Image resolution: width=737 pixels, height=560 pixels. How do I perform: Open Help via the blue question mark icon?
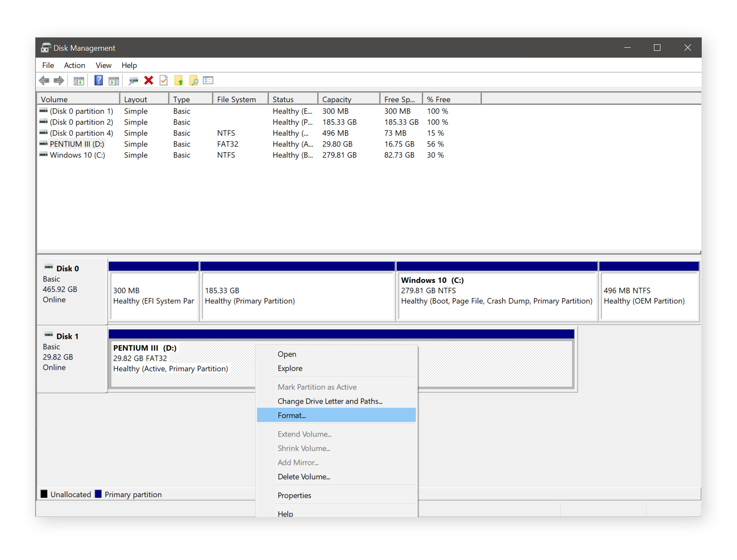[x=99, y=80]
